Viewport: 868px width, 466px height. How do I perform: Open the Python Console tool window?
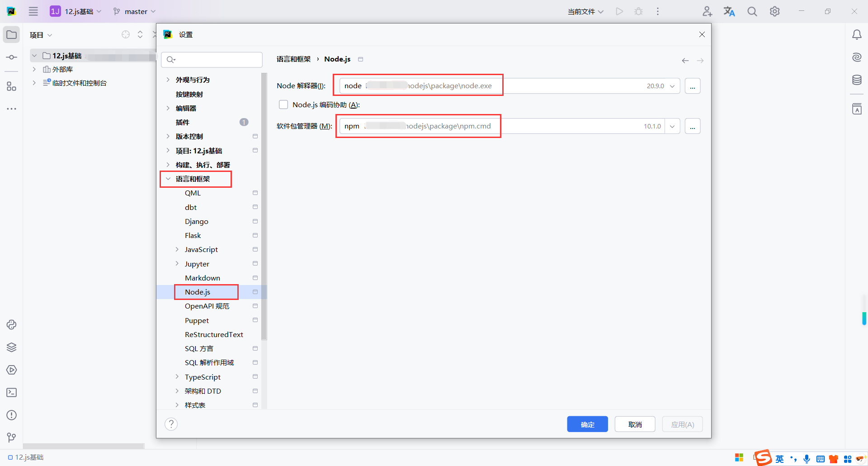tap(12, 324)
